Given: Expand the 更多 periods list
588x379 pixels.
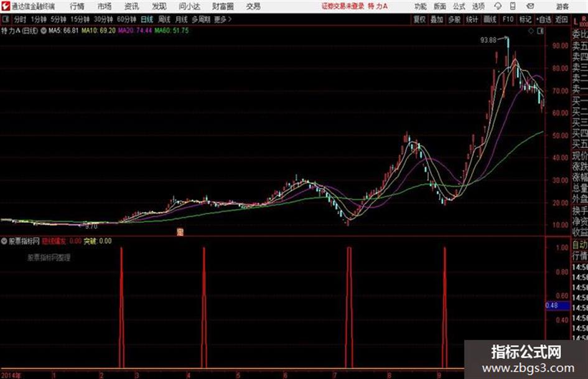Looking at the screenshot, I should point(223,19).
